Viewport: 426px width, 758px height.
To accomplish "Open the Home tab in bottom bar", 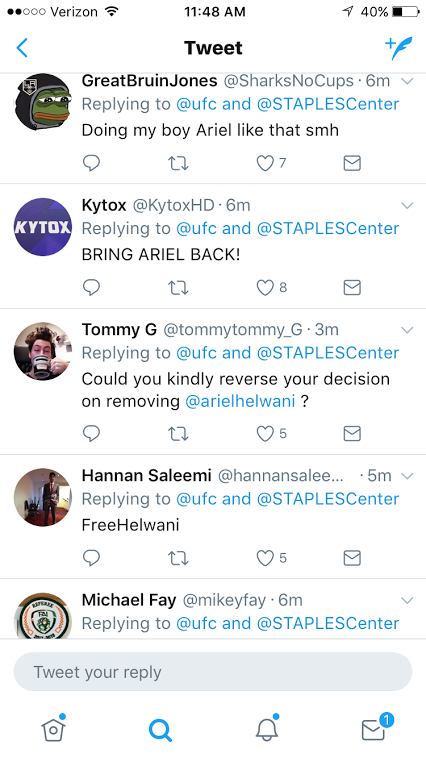I will pos(53,729).
